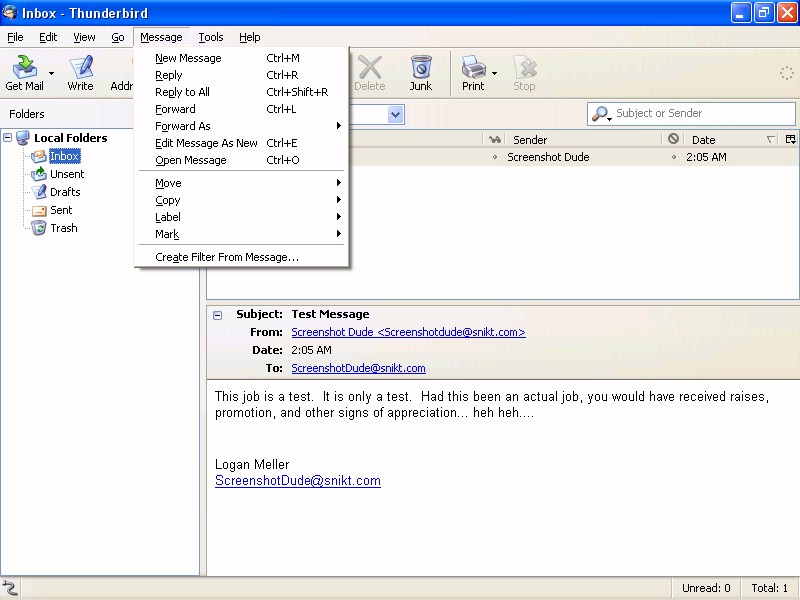Open the Edit menu
800x600 pixels.
pyautogui.click(x=48, y=37)
